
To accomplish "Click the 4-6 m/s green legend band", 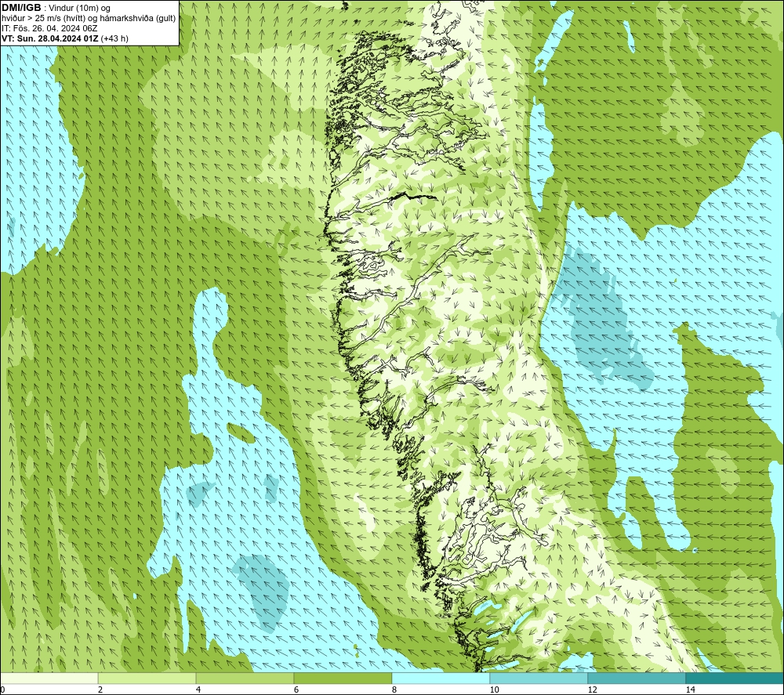I will (245, 678).
